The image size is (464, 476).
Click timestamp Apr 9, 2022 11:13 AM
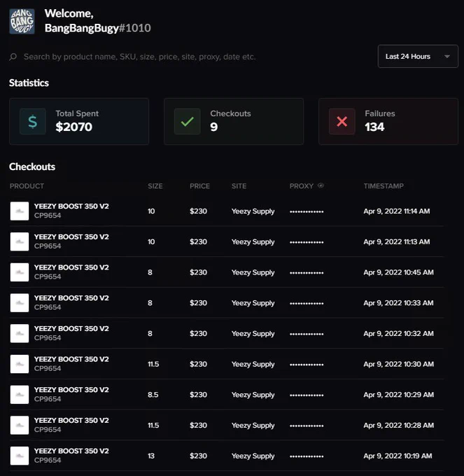397,242
